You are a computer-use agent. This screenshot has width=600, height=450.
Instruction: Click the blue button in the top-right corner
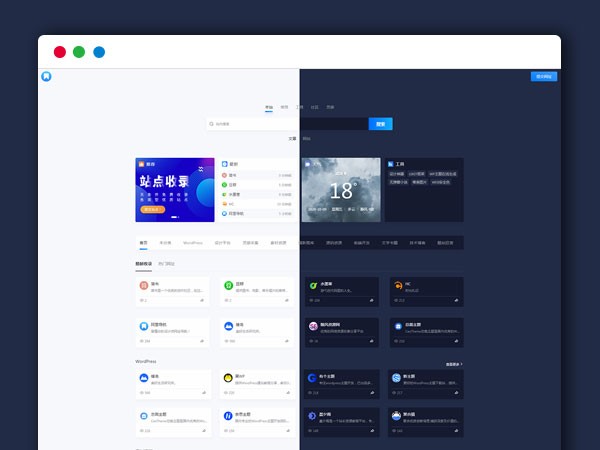pyautogui.click(x=543, y=76)
